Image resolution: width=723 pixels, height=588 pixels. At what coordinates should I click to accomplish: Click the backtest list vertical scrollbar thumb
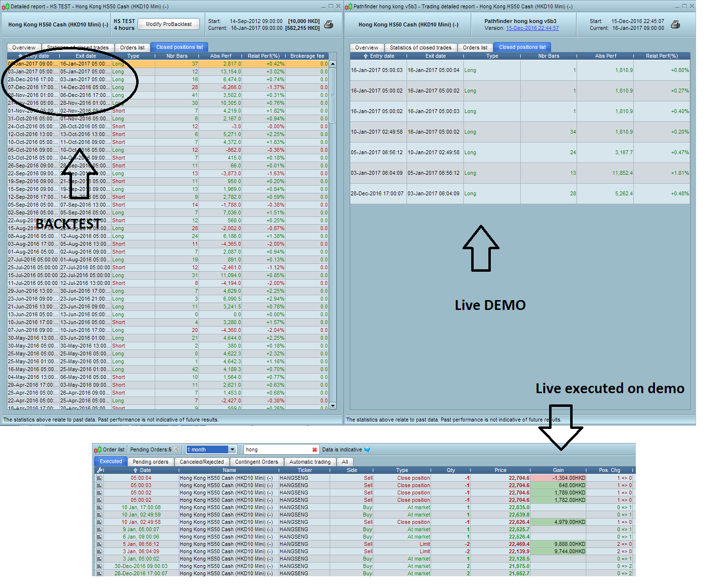333,95
